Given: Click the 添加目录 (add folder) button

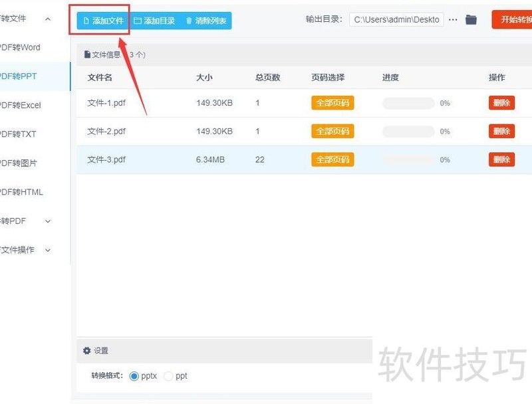Looking at the screenshot, I should coord(154,21).
